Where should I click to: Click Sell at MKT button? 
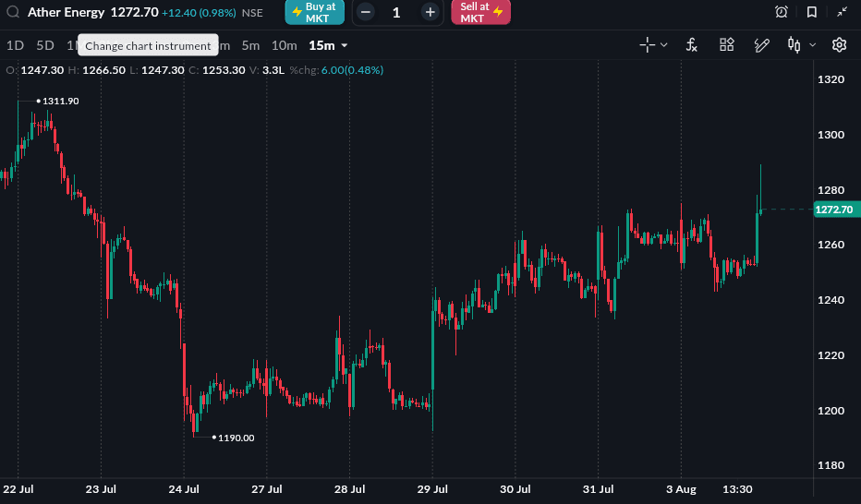point(481,12)
